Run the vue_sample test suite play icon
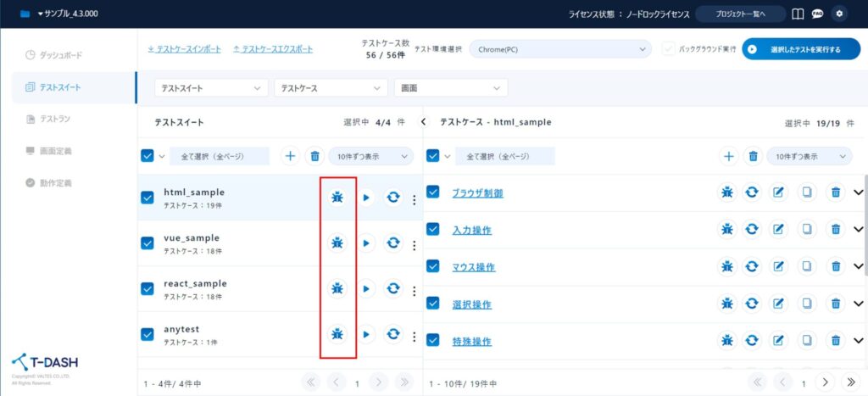The image size is (868, 396). tap(365, 243)
